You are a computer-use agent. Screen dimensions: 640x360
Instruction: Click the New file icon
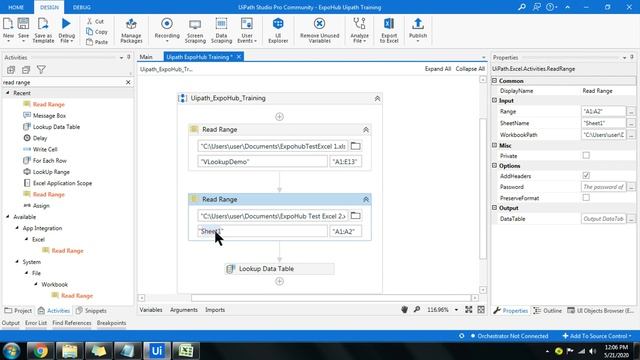[x=8, y=24]
